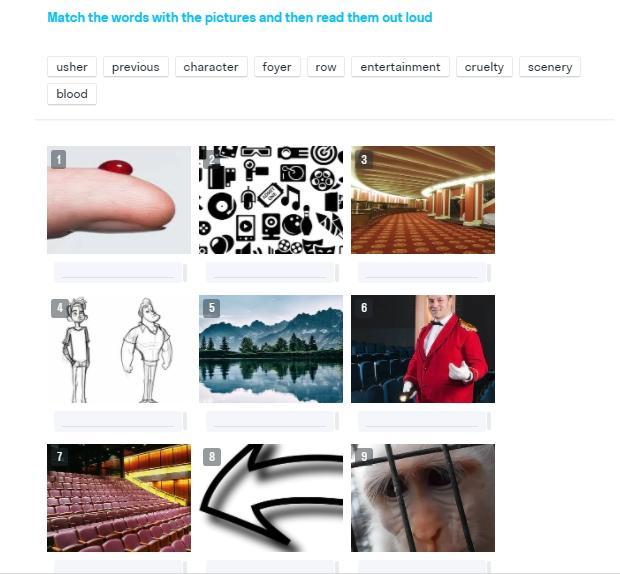Select picture 4 with sketched cartoon characters

[119, 349]
